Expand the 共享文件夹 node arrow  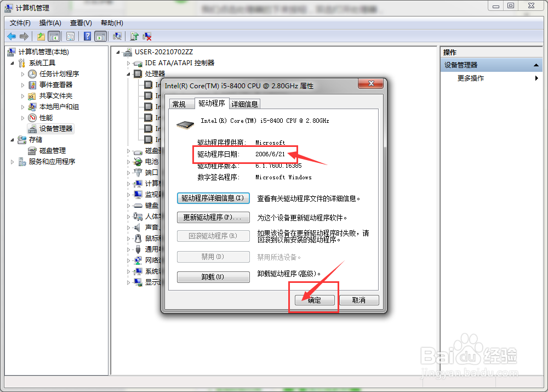(x=22, y=96)
